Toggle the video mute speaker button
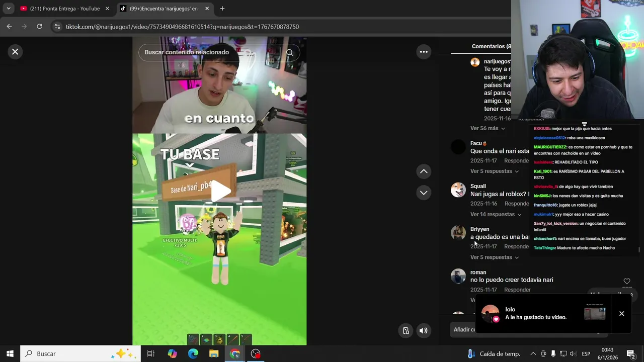This screenshot has height=362, width=644. (423, 330)
